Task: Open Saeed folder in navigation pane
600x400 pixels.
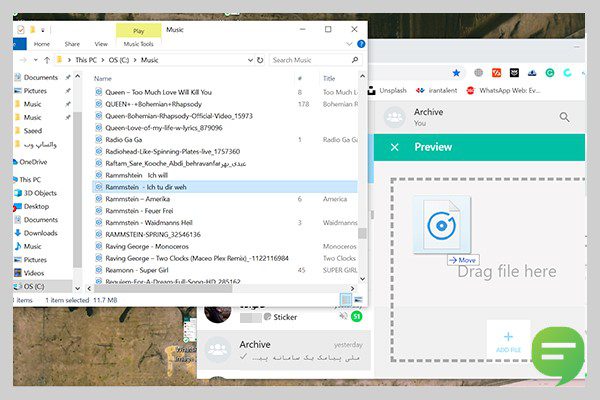Action: [x=33, y=131]
